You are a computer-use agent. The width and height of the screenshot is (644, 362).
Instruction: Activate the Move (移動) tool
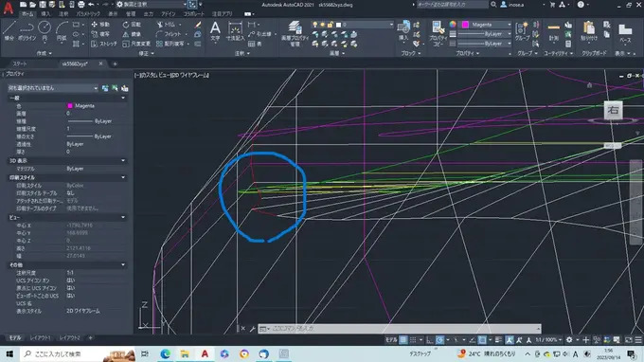tap(100, 25)
